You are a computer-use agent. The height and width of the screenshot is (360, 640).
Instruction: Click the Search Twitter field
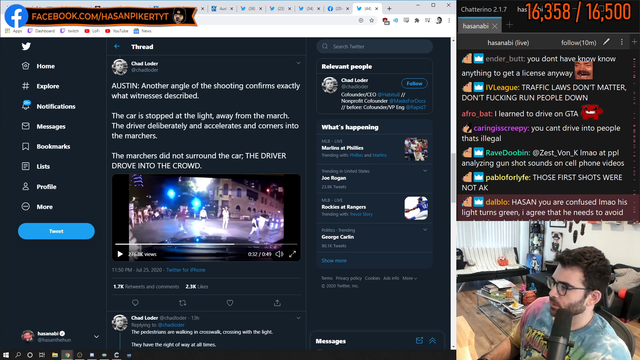tap(374, 47)
